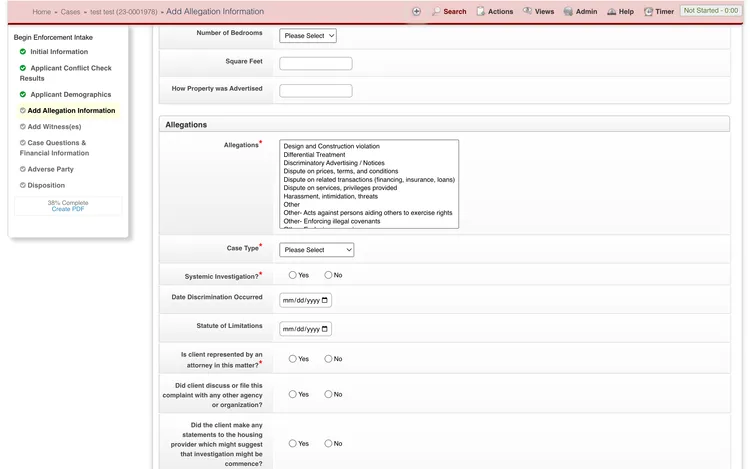The width and height of the screenshot is (750, 469).
Task: Click the Actions clipboard icon
Action: 480,11
